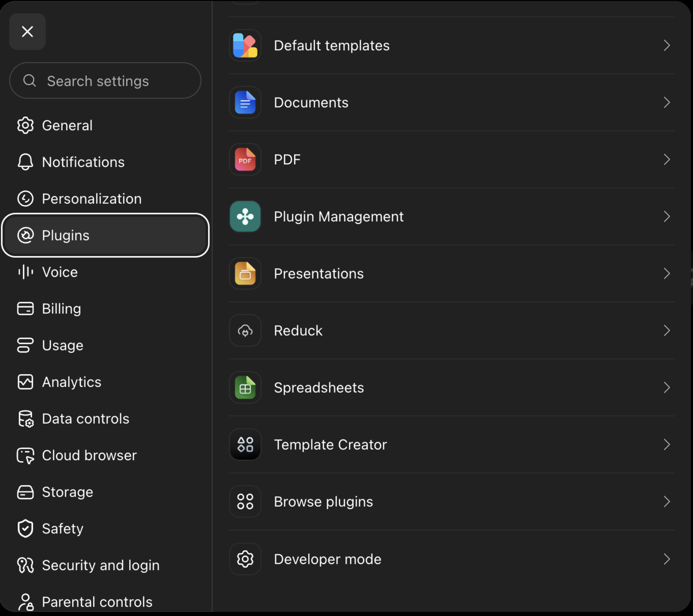The image size is (693, 616).
Task: Expand PDF row chevron
Action: click(667, 159)
